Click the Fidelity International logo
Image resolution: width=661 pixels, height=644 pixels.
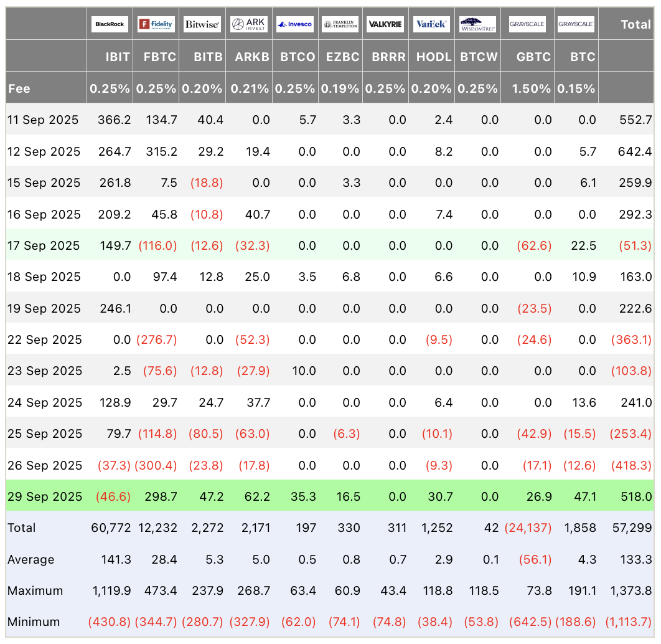coord(156,24)
